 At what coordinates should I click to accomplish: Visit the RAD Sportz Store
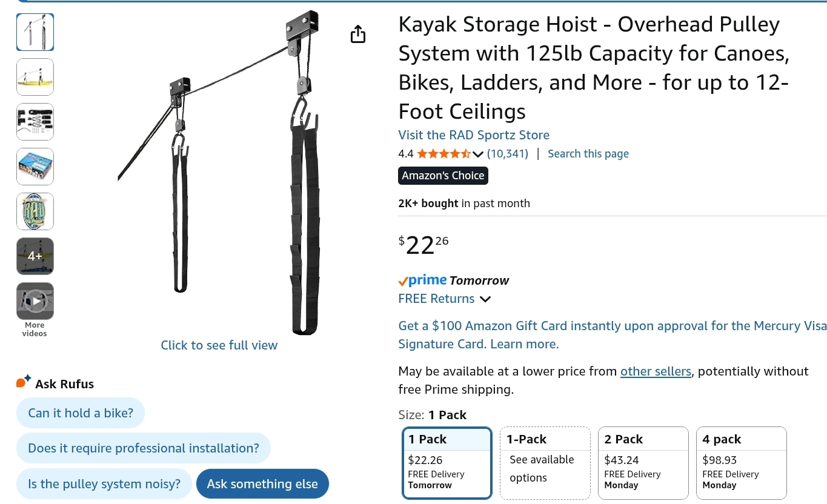click(474, 135)
